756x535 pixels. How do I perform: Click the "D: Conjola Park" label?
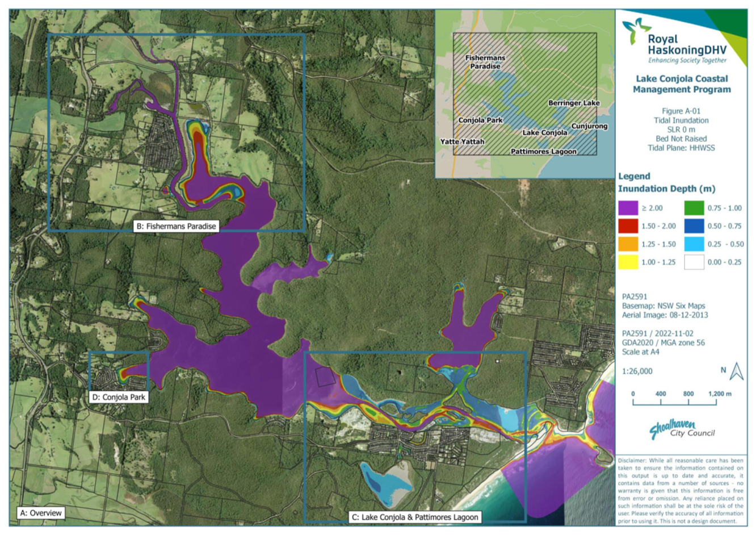point(119,397)
